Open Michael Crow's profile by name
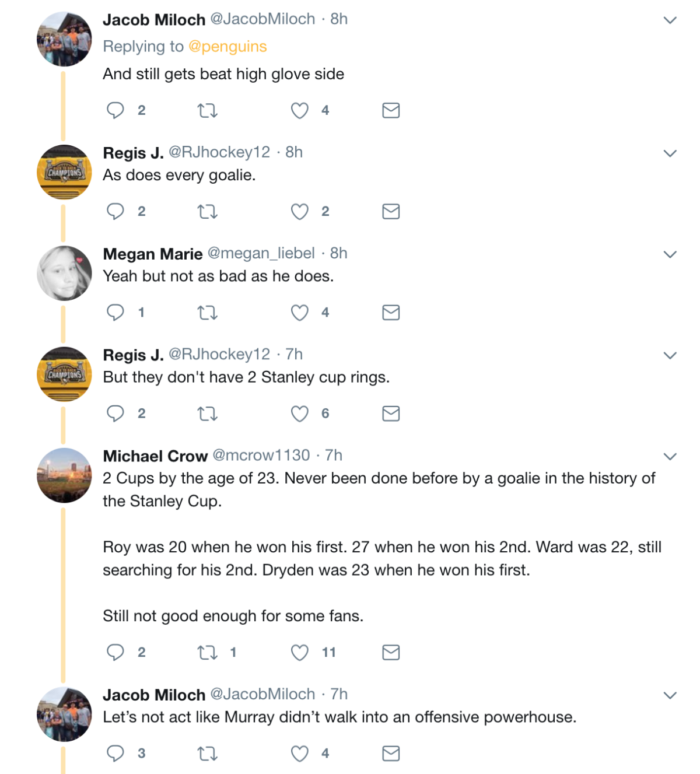 pos(155,456)
